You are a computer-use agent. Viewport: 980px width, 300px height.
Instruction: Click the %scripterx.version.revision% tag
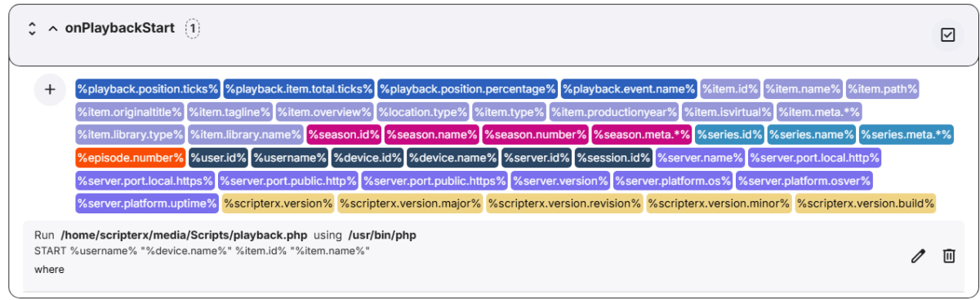pos(564,203)
